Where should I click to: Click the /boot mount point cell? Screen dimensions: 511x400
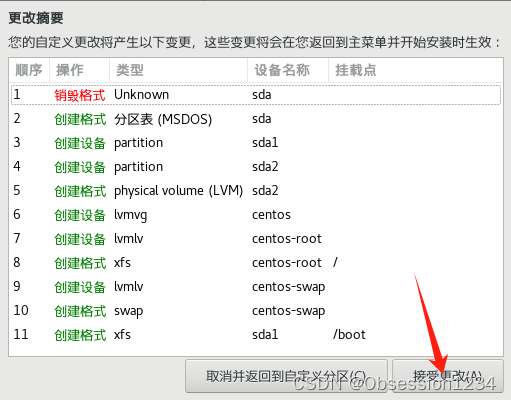[349, 335]
